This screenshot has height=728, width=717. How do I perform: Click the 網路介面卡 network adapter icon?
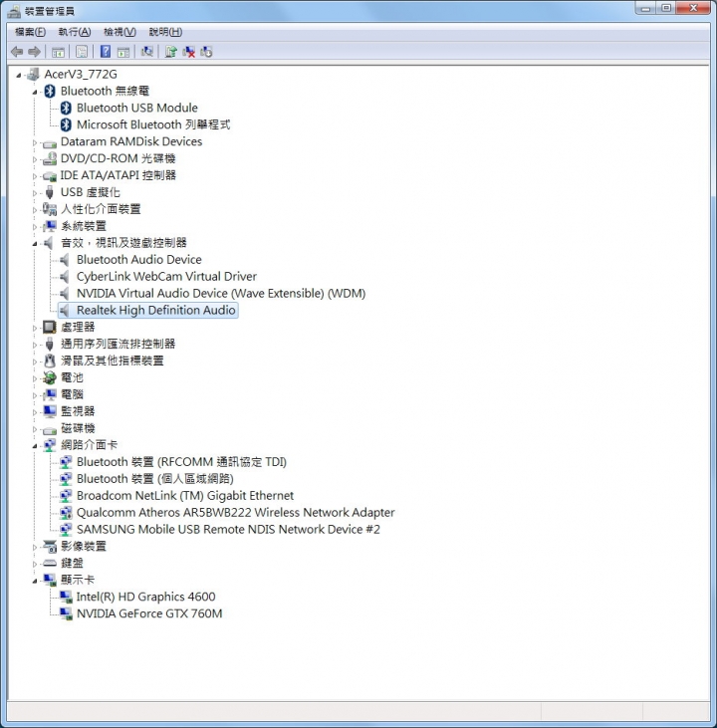49,445
